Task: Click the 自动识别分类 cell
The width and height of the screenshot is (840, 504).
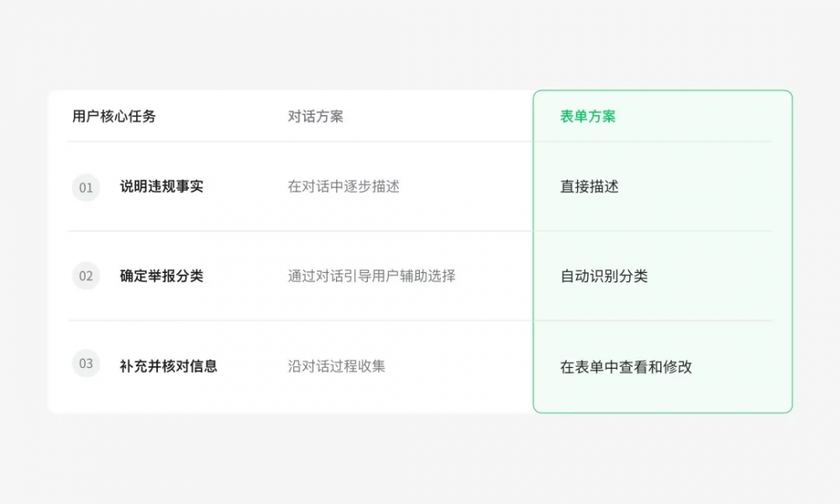Action: 604,276
